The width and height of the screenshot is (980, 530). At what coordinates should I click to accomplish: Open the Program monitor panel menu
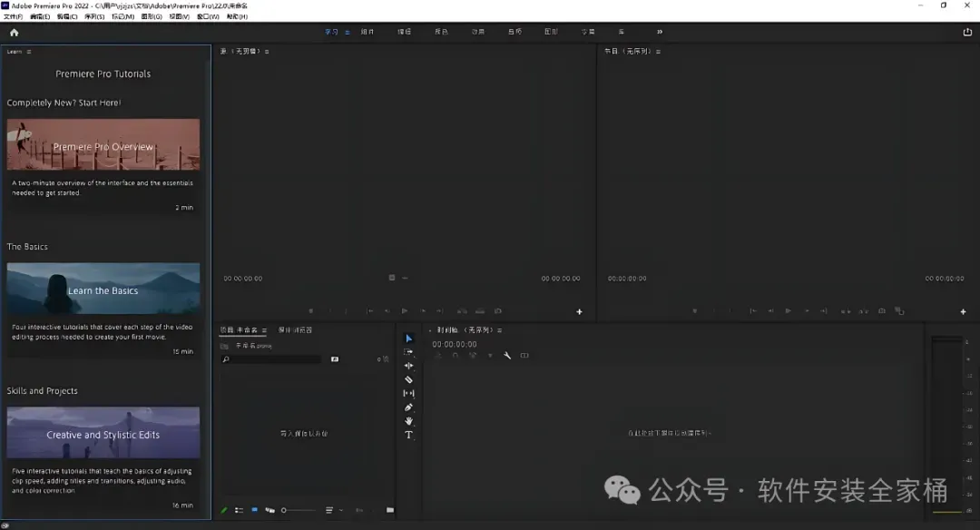(658, 52)
